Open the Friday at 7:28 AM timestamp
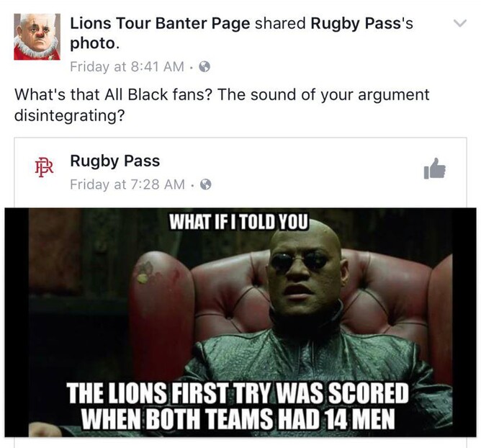Image resolution: width=481 pixels, height=448 pixels. (x=127, y=184)
